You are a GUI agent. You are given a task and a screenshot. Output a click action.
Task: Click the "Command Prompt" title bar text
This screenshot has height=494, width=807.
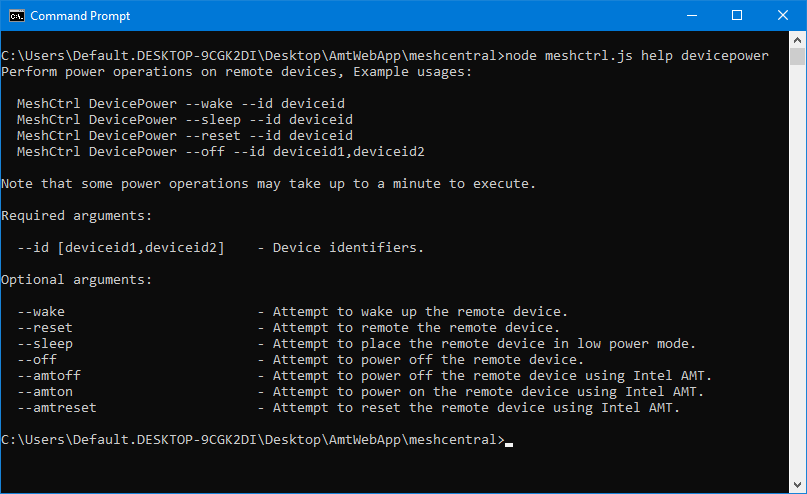pos(80,16)
